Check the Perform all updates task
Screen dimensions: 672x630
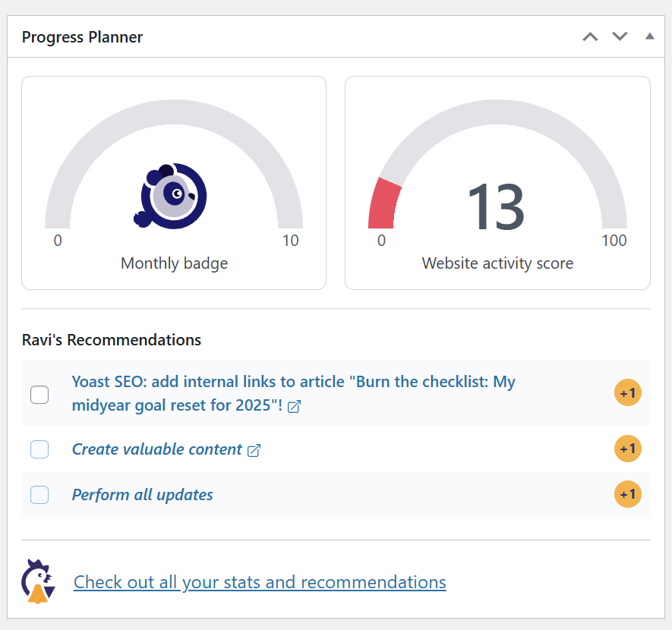(39, 495)
